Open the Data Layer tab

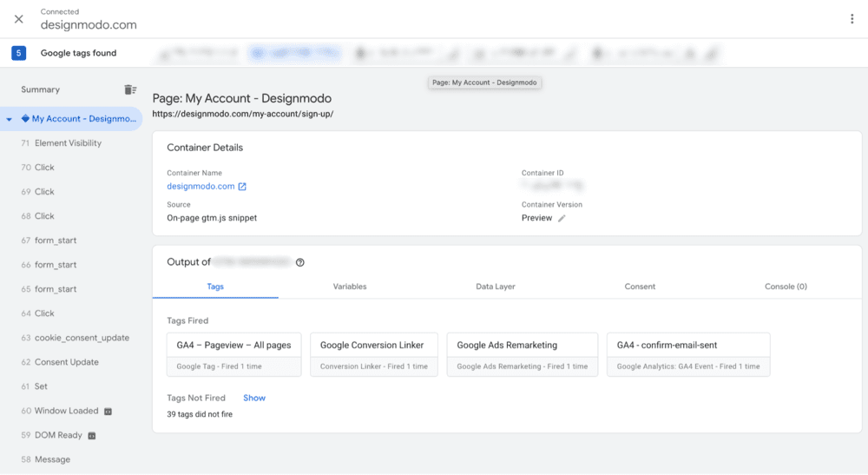click(x=495, y=287)
